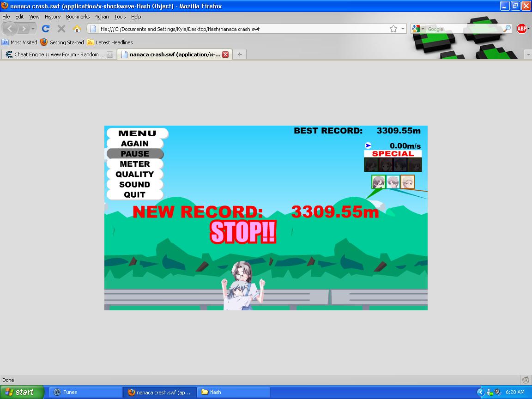Toggle the METER display option
Viewport: 532px width, 399px height.
click(135, 164)
